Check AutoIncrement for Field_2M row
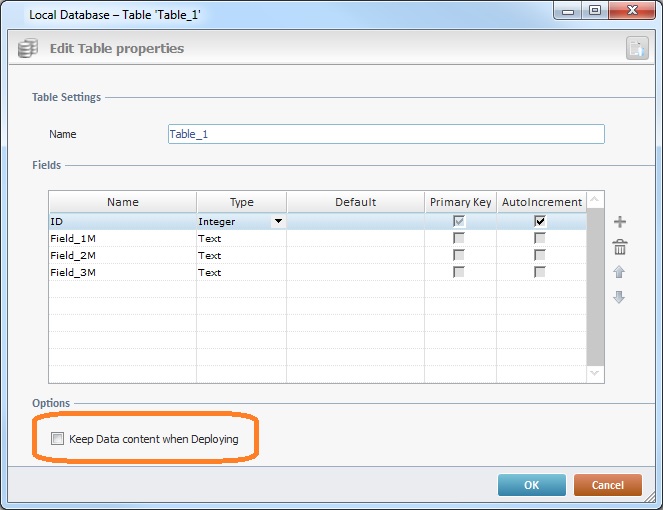Image resolution: width=663 pixels, height=510 pixels. click(540, 255)
